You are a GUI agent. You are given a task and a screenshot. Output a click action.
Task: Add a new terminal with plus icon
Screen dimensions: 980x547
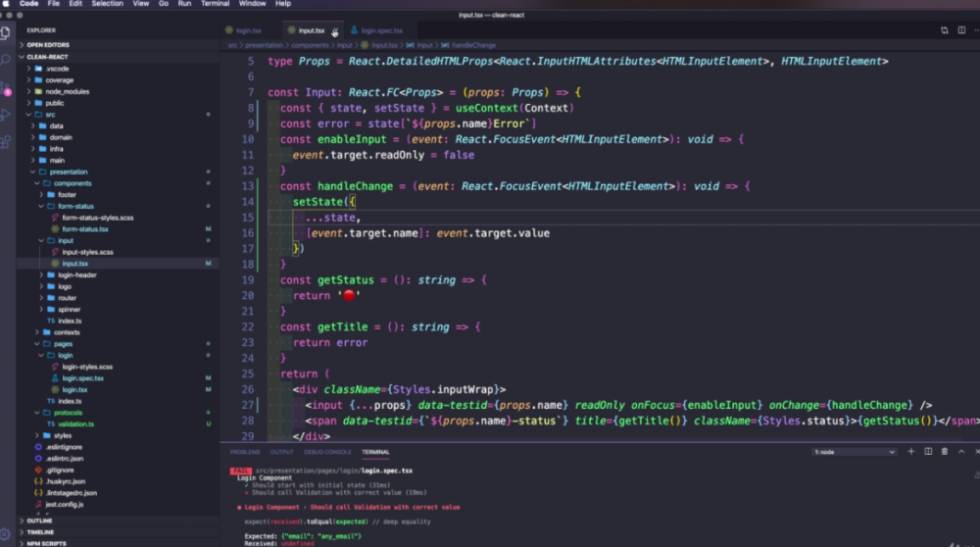point(910,451)
